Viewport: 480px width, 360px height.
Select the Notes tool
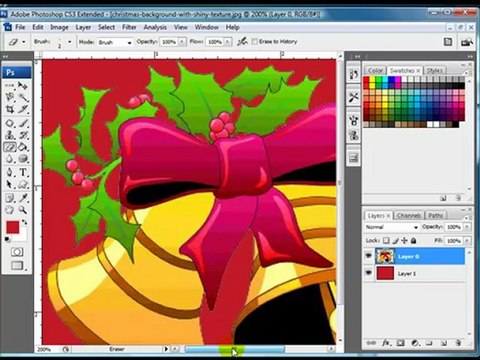10,198
